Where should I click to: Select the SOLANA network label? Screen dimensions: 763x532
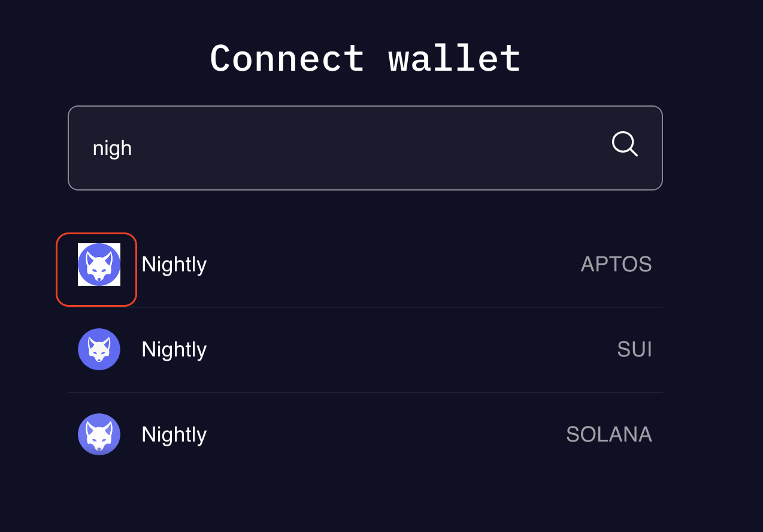[x=609, y=434]
